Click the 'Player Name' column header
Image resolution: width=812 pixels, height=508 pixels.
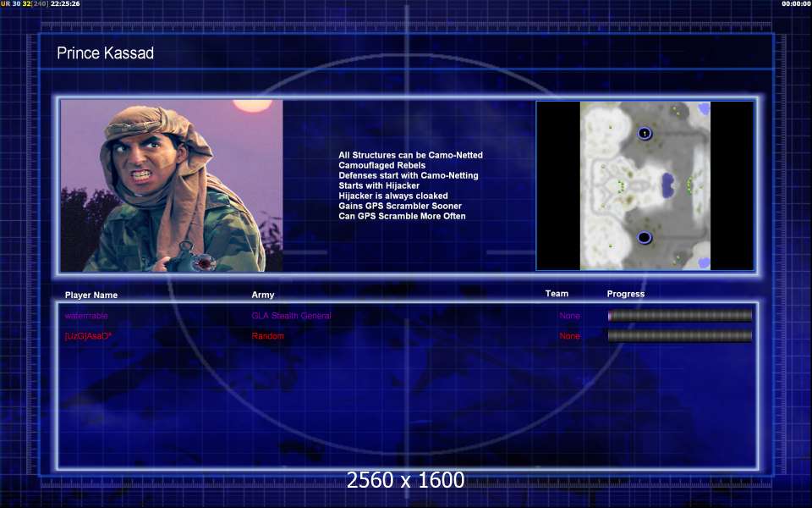pyautogui.click(x=91, y=295)
